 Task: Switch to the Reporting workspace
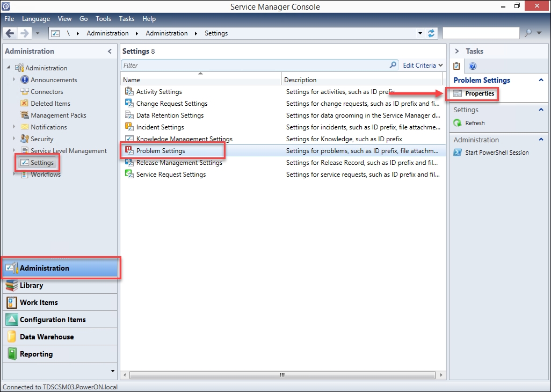point(60,354)
